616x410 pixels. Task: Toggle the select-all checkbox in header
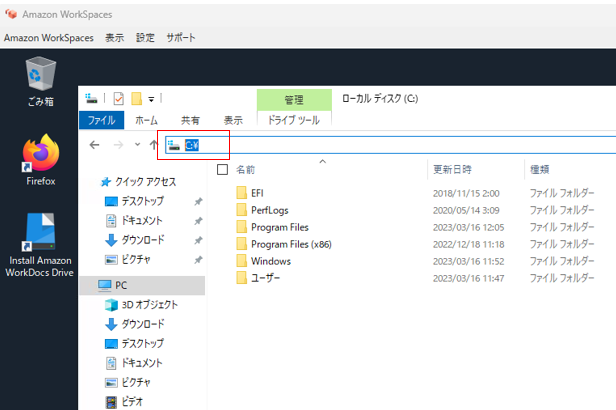(222, 170)
